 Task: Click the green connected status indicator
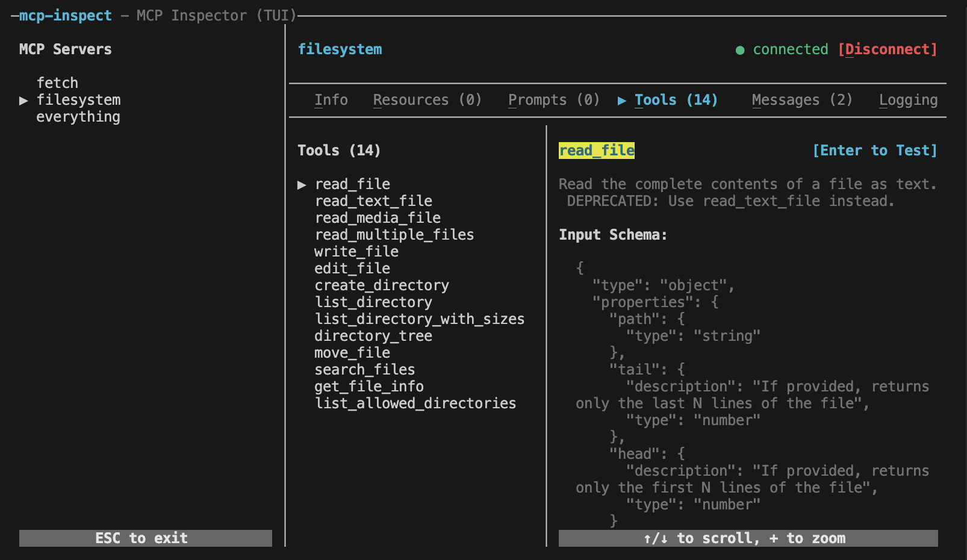pos(740,49)
